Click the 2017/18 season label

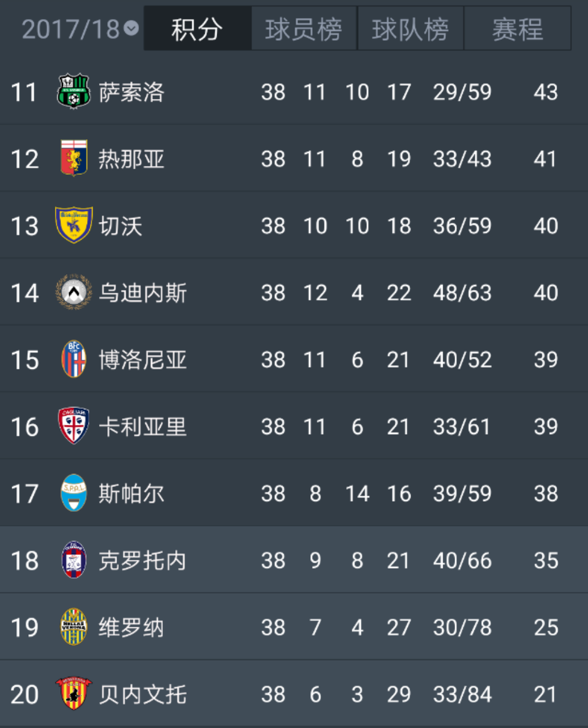click(70, 29)
